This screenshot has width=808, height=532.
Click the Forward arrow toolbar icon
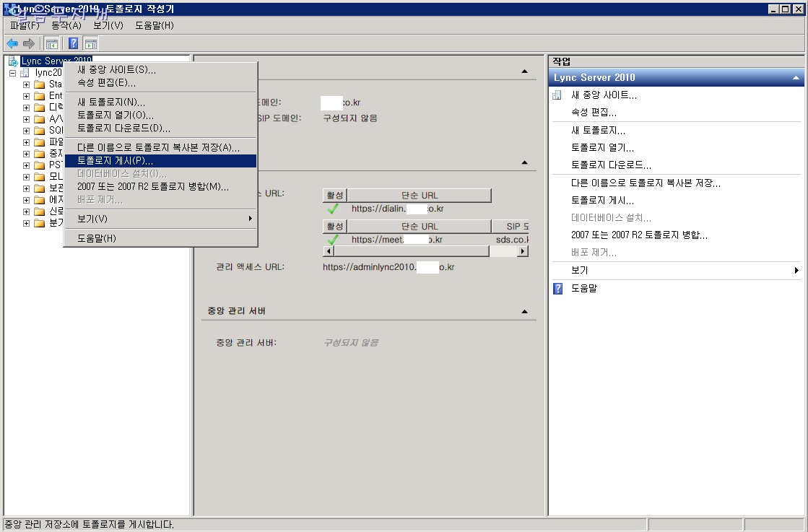[x=29, y=44]
